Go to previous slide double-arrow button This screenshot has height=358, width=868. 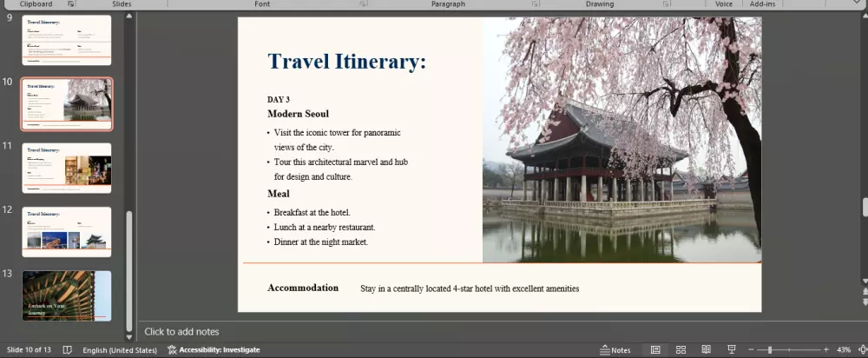(x=865, y=291)
